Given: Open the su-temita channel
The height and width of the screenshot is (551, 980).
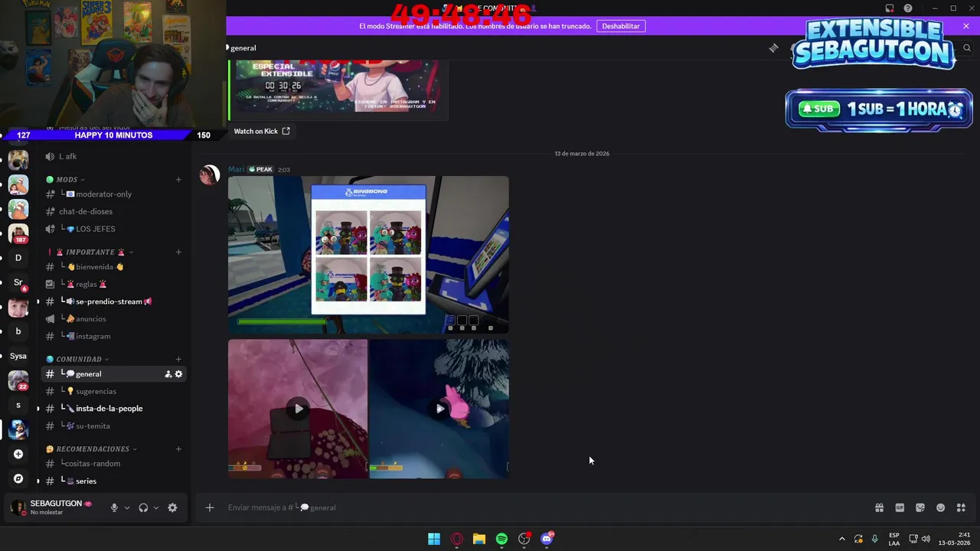Looking at the screenshot, I should pyautogui.click(x=113, y=425).
